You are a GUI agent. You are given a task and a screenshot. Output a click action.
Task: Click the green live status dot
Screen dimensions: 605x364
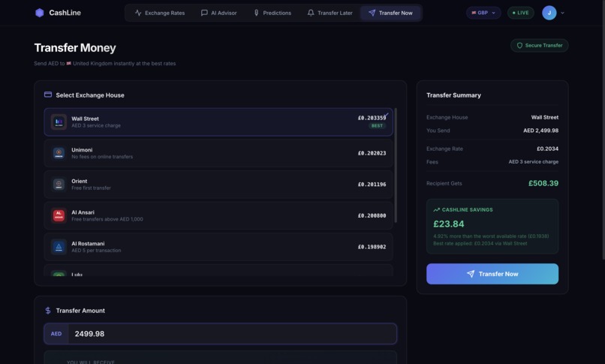(513, 13)
